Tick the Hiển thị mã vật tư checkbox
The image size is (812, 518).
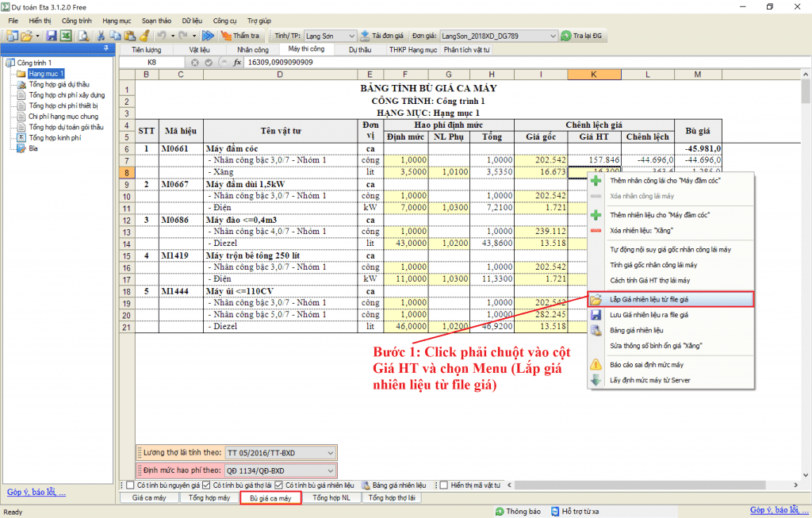coord(444,485)
